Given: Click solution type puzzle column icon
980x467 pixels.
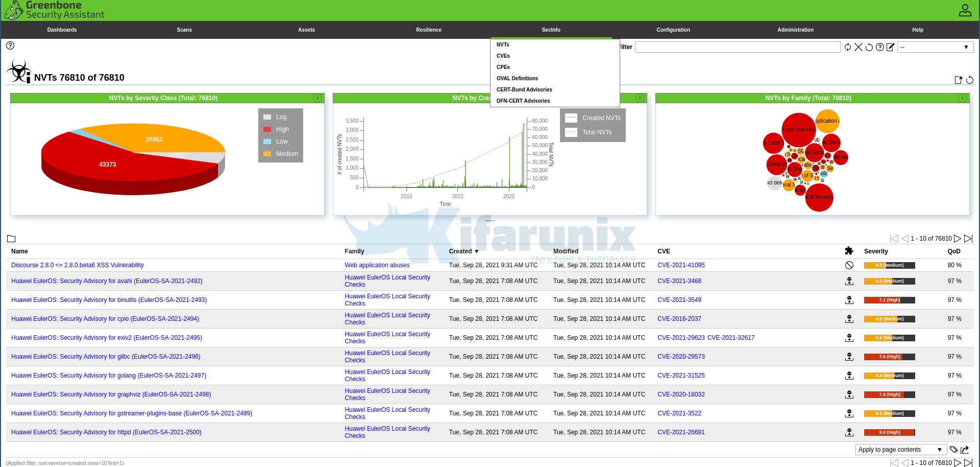Looking at the screenshot, I should point(849,250).
